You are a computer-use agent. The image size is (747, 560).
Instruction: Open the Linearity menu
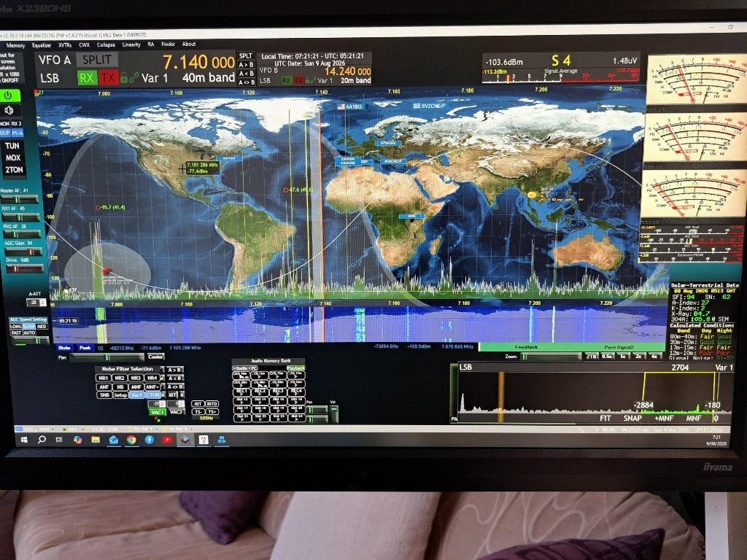(131, 44)
